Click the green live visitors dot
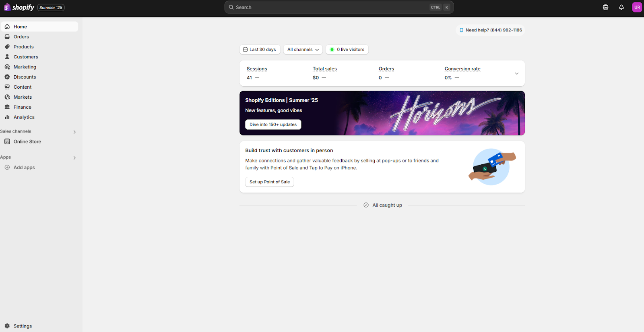644x332 pixels. click(x=332, y=50)
